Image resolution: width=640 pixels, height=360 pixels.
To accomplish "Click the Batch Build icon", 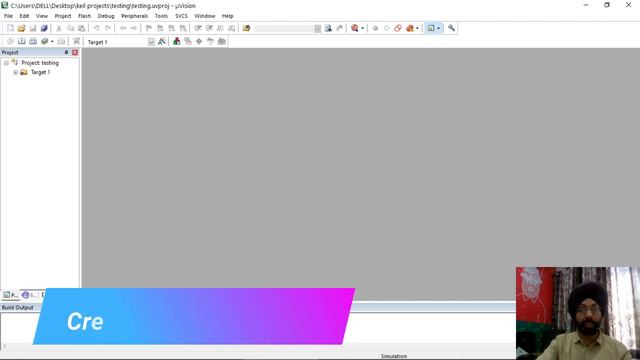I will tap(44, 41).
